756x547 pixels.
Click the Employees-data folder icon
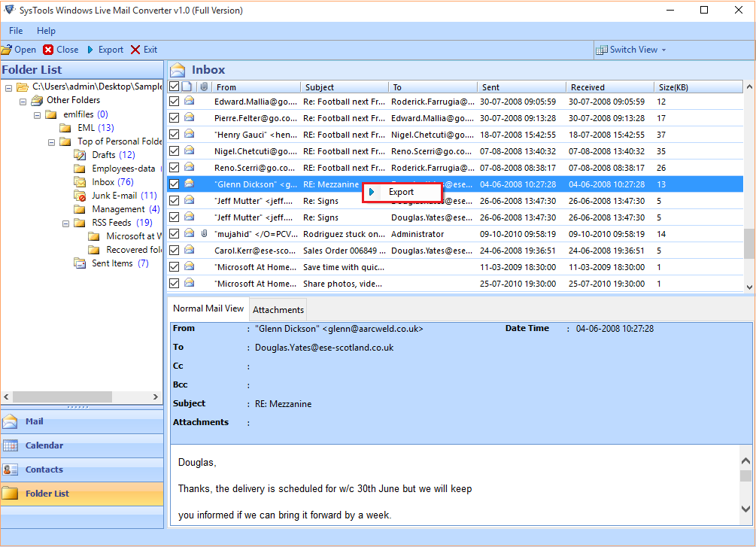point(80,169)
